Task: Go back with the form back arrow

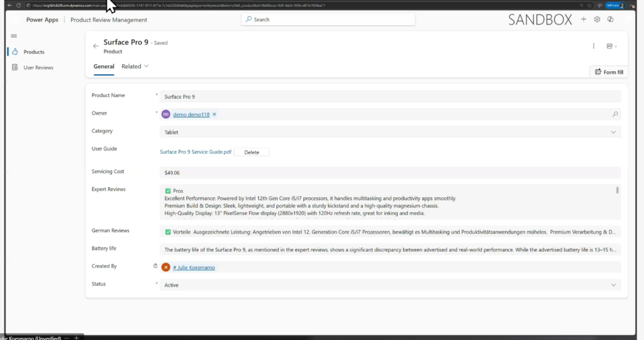Action: point(96,46)
